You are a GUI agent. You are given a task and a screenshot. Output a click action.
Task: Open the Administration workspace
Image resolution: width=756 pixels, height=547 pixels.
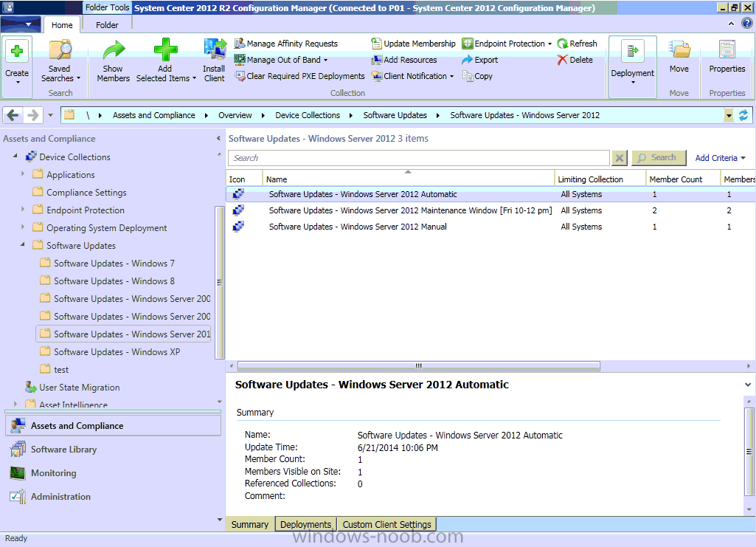coord(114,497)
